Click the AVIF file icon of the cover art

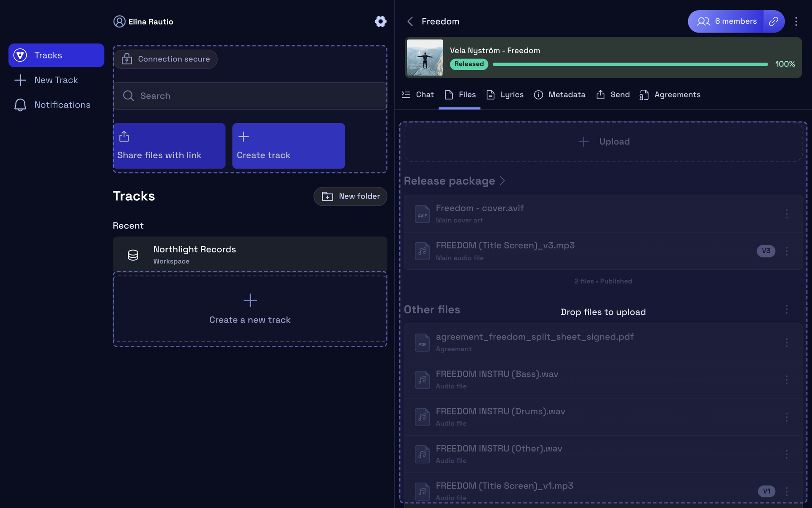click(x=422, y=214)
